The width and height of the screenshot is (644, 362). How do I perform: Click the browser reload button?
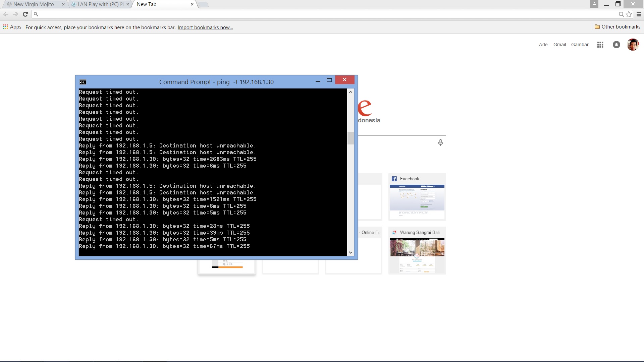click(25, 14)
